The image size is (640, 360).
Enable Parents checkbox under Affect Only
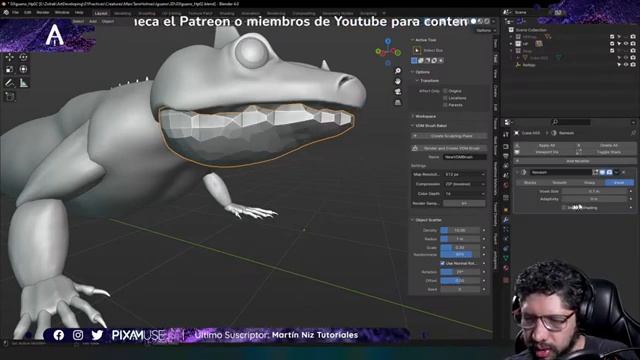pyautogui.click(x=445, y=105)
